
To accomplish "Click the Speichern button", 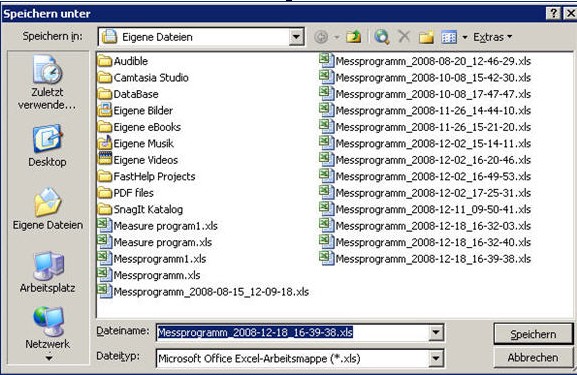I will click(x=533, y=334).
